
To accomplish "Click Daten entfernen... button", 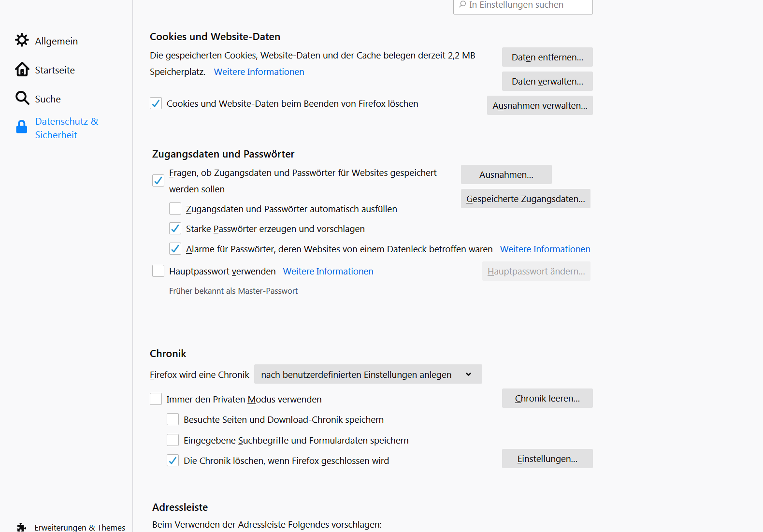I will coord(547,57).
